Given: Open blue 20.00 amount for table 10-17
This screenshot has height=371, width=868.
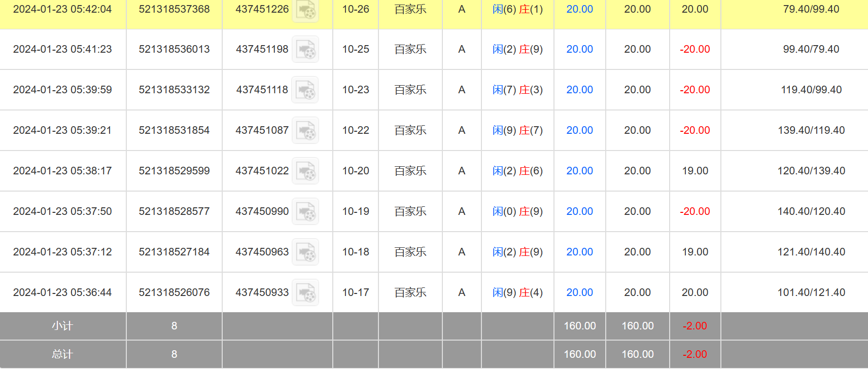Looking at the screenshot, I should coord(579,292).
